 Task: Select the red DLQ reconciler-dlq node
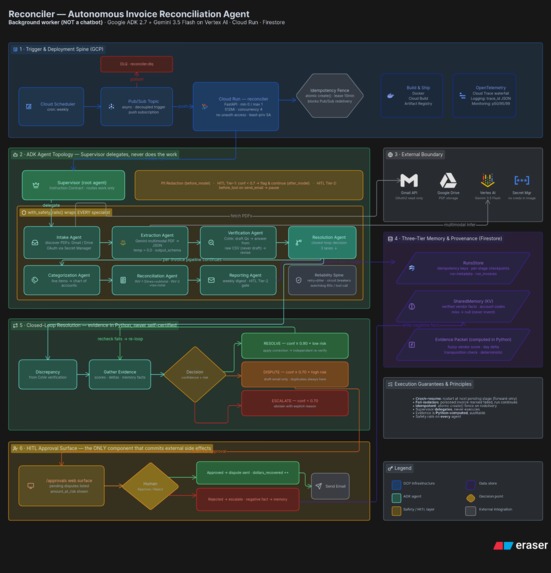pos(137,64)
